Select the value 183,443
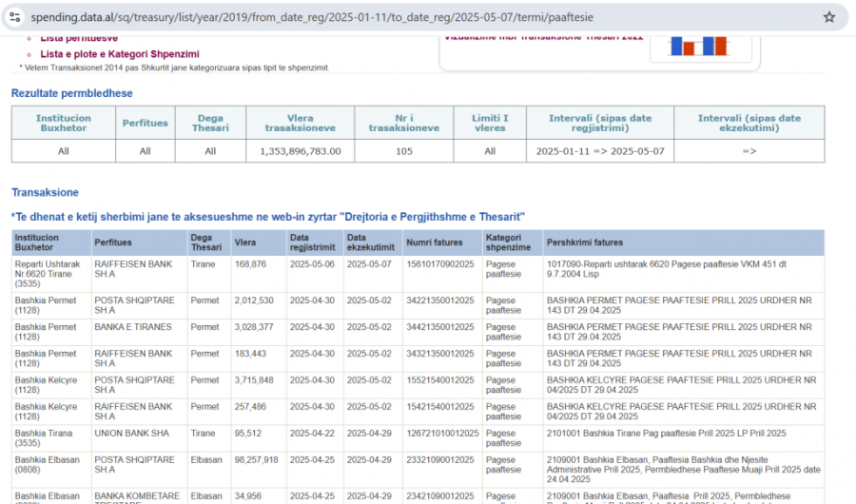 click(250, 354)
